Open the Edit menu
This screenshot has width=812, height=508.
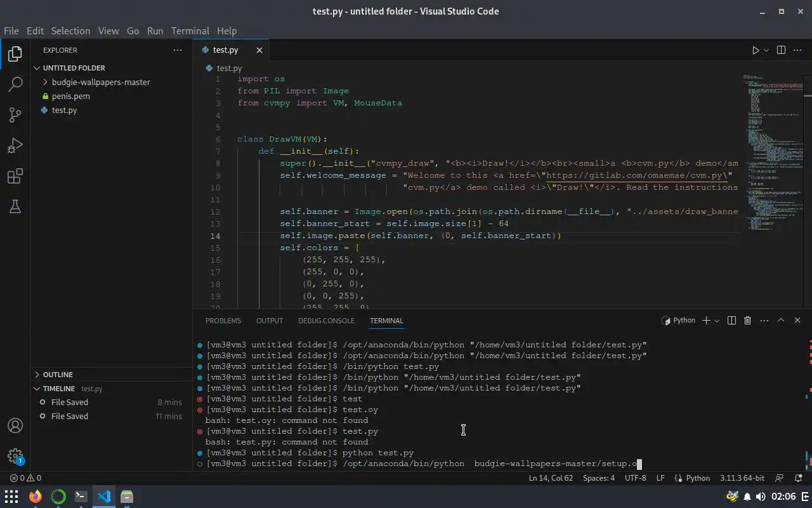(35, 30)
